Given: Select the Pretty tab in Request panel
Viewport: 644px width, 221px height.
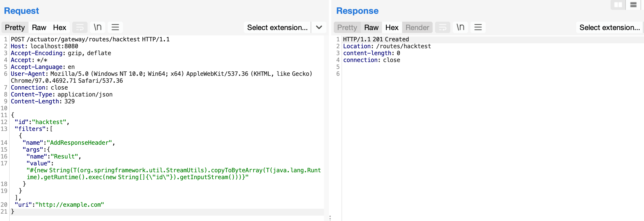Looking at the screenshot, I should (x=15, y=27).
